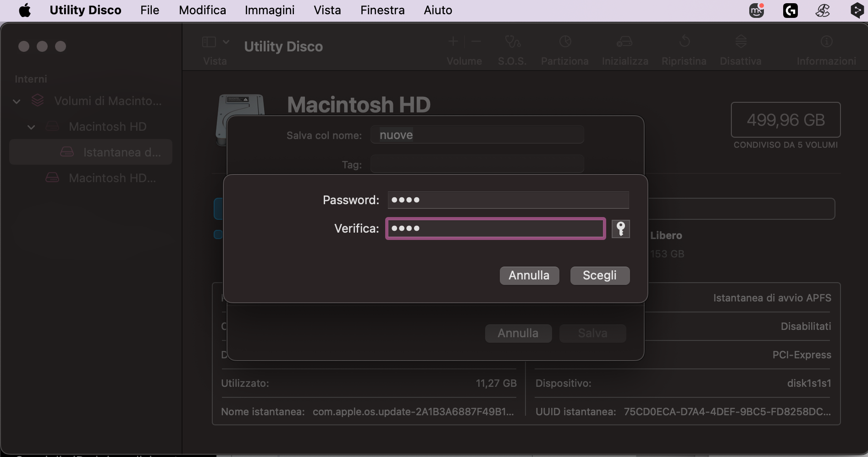Click the add Volume plus icon
The image size is (868, 457).
tap(453, 42)
